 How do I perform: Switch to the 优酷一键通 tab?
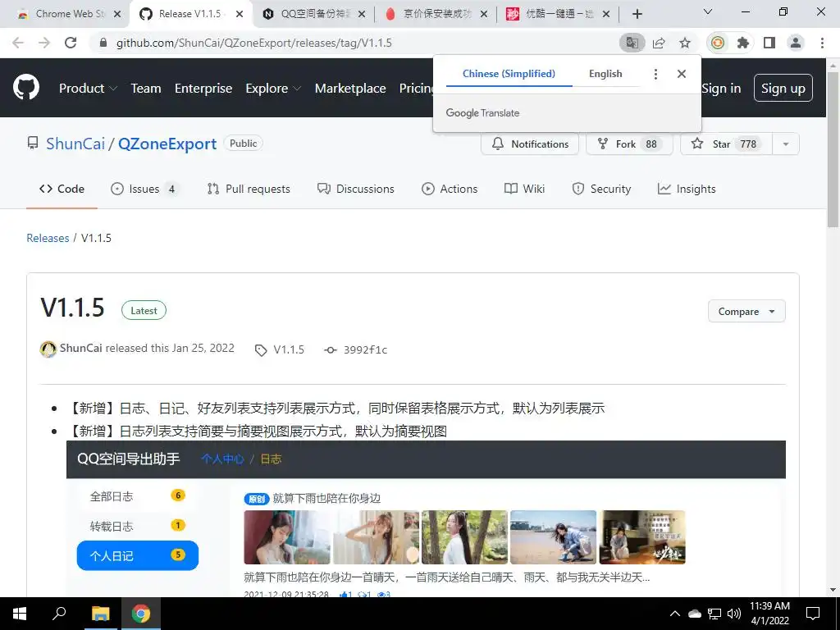click(557, 14)
